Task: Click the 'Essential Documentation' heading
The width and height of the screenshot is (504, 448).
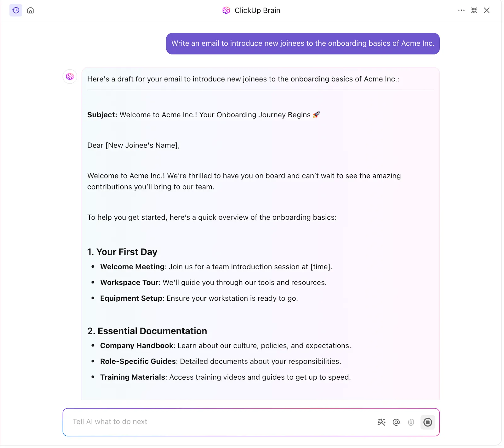Action: (147, 331)
